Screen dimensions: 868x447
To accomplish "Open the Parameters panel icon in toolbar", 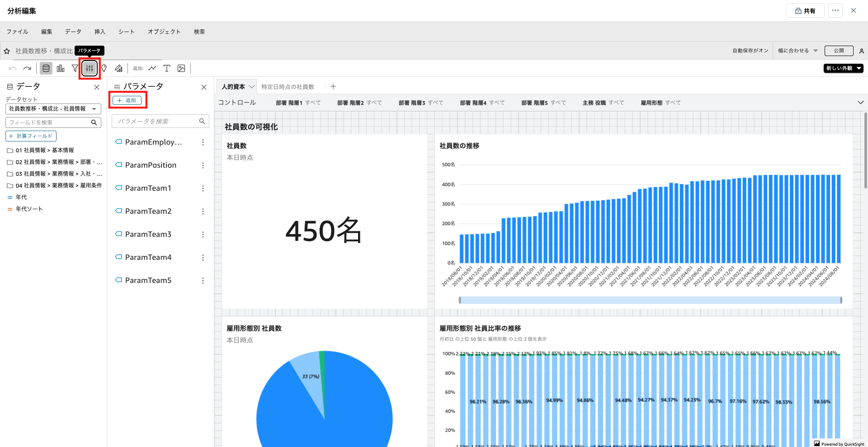I will coord(90,68).
